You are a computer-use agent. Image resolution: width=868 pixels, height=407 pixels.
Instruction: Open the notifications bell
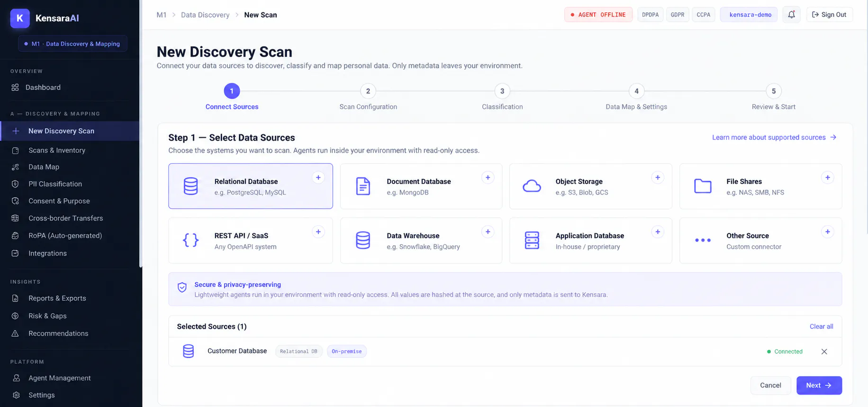[x=791, y=15]
